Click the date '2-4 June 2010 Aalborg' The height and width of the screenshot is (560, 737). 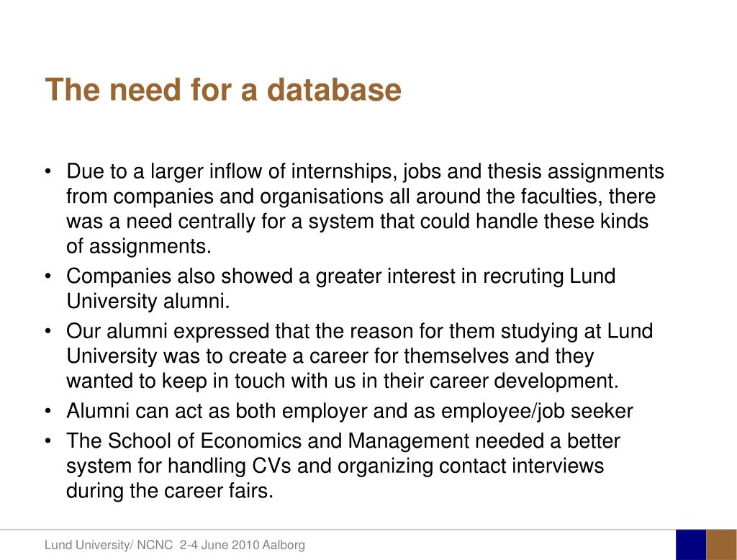pos(243,545)
